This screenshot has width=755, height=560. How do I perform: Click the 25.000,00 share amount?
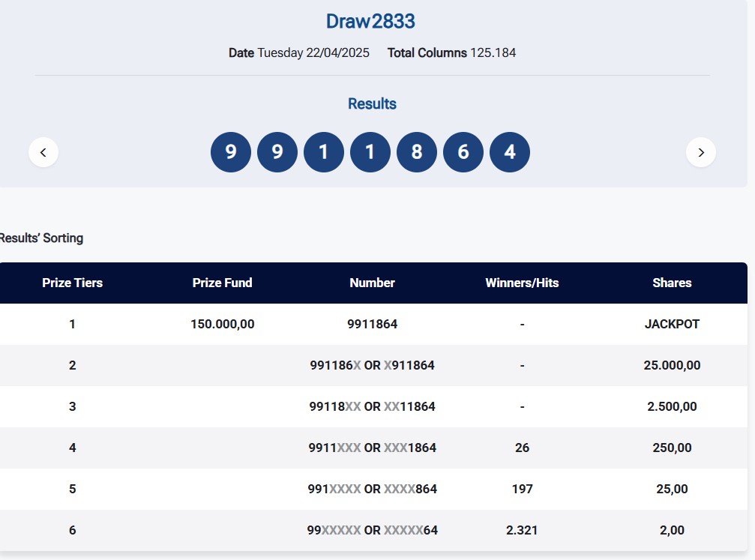tap(672, 365)
